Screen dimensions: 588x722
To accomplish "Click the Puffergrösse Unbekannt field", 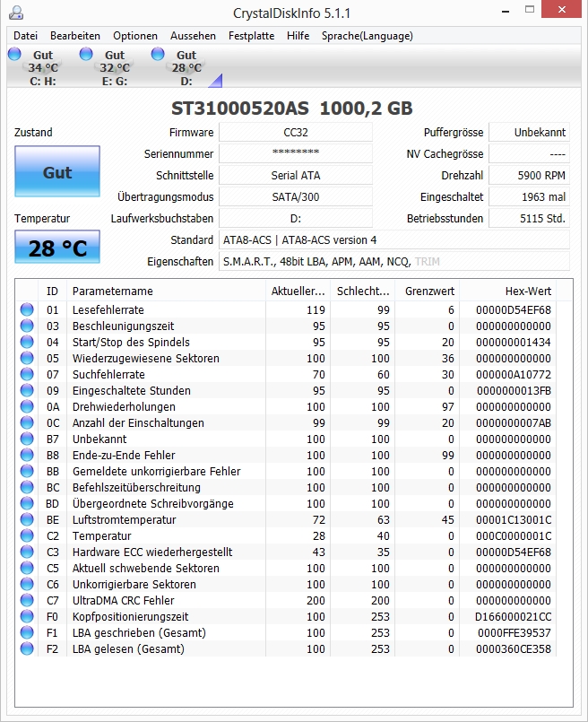I will click(x=529, y=132).
